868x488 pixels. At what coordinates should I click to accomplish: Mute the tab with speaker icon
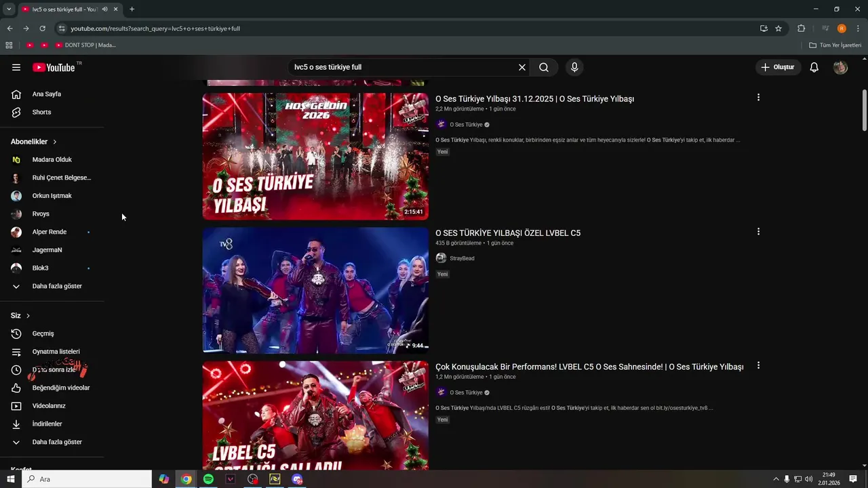(104, 9)
